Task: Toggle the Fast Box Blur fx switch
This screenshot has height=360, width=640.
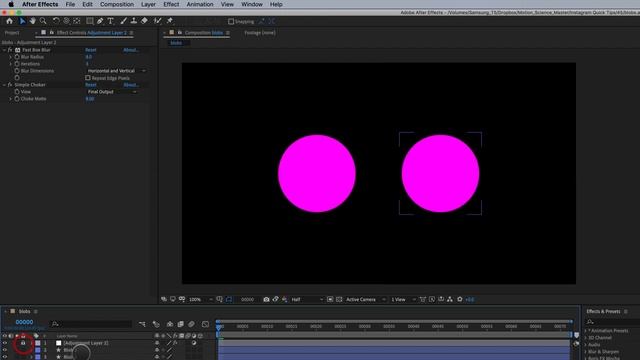Action: pos(10,50)
